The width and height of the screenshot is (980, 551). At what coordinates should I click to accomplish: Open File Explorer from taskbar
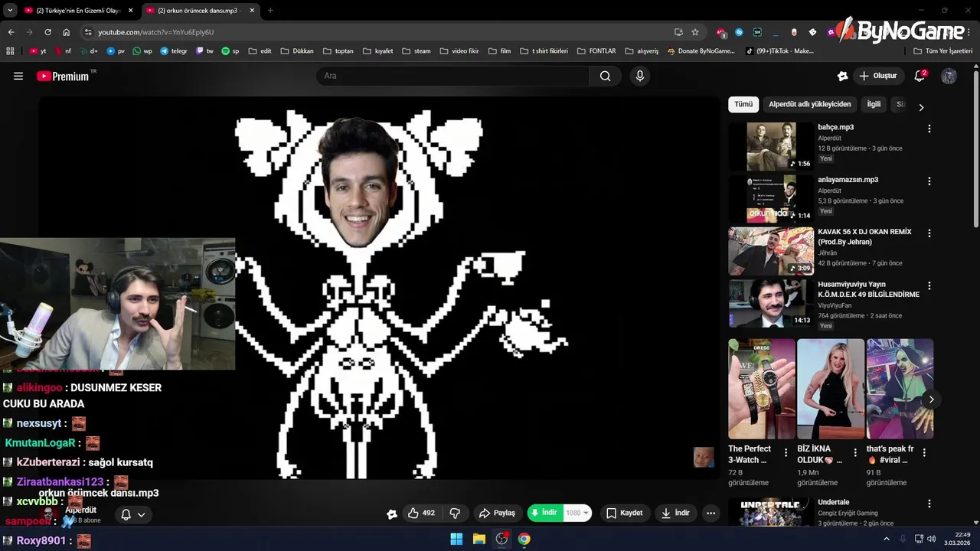[479, 539]
